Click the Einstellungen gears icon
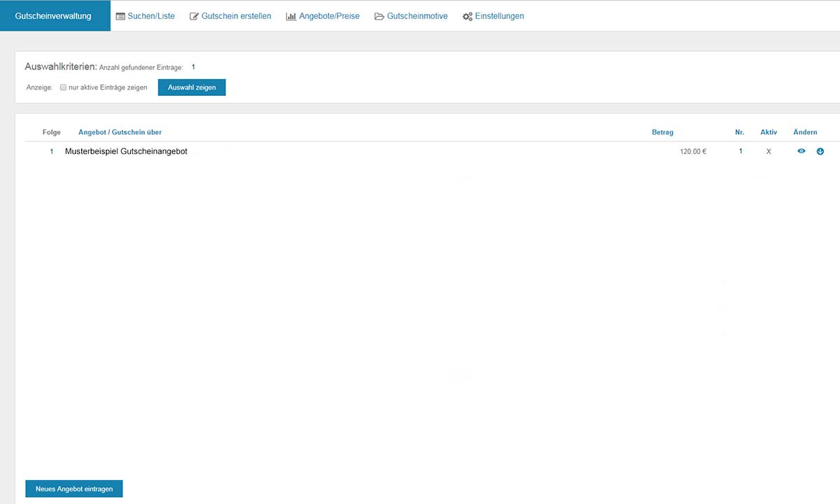This screenshot has width=840, height=504. (x=468, y=16)
